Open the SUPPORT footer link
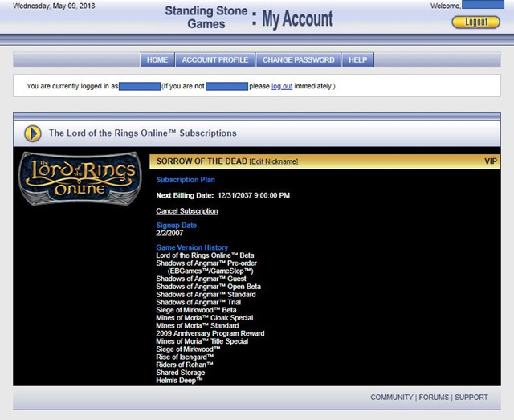This screenshot has width=514, height=420. point(471,397)
